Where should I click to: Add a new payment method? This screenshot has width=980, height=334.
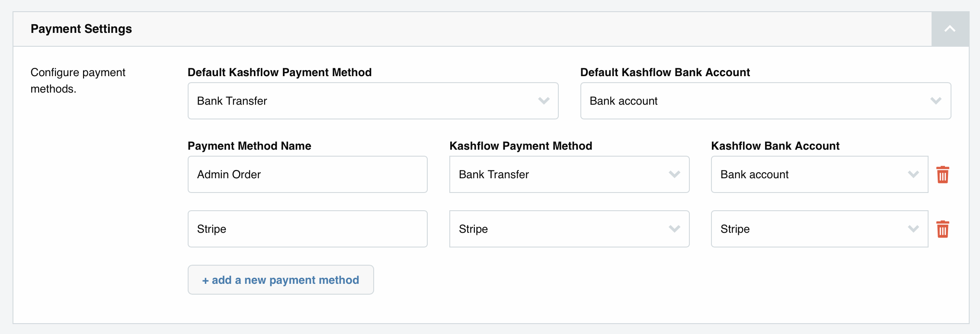tap(281, 280)
